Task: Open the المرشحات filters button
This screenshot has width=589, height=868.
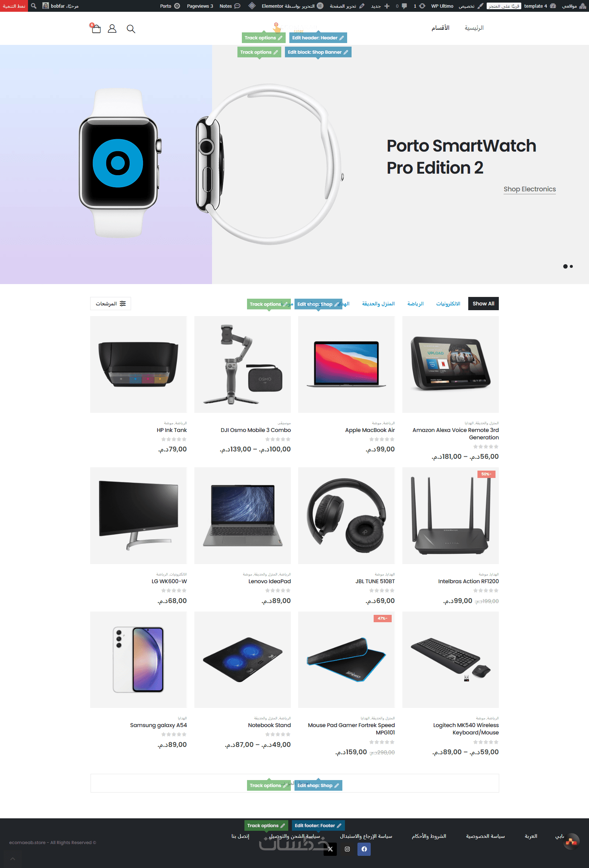Action: [111, 304]
